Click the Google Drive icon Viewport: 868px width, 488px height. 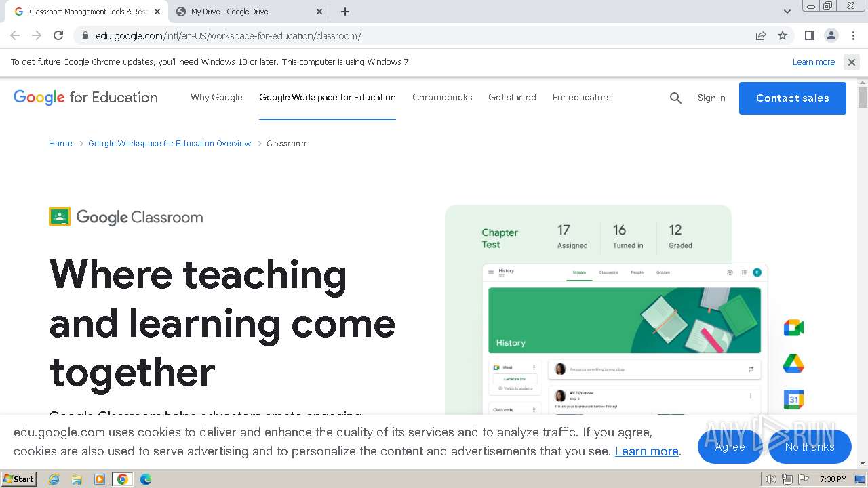click(793, 364)
